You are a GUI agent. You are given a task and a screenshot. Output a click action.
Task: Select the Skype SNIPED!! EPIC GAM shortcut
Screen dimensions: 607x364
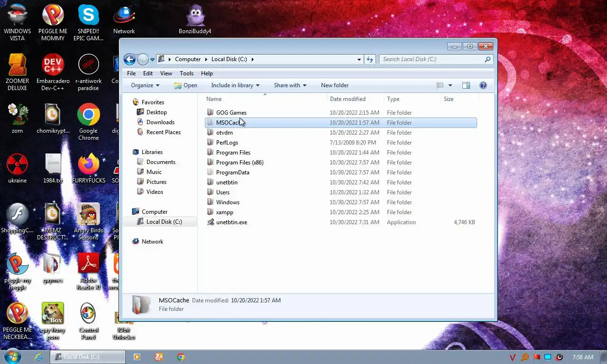click(88, 22)
